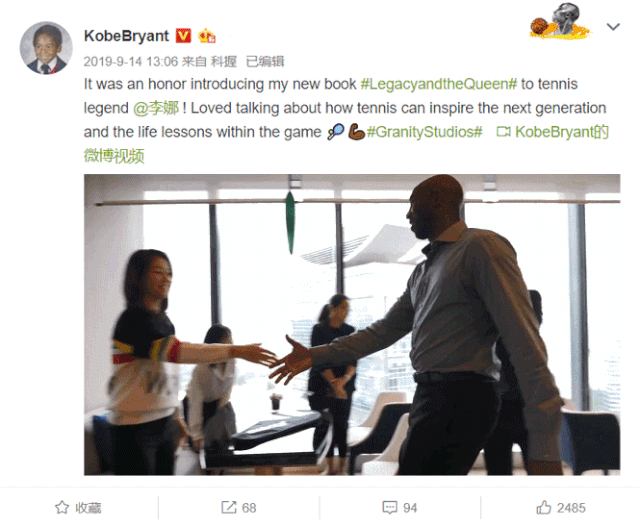
Task: Click the orange verified V badge
Action: pos(184,36)
